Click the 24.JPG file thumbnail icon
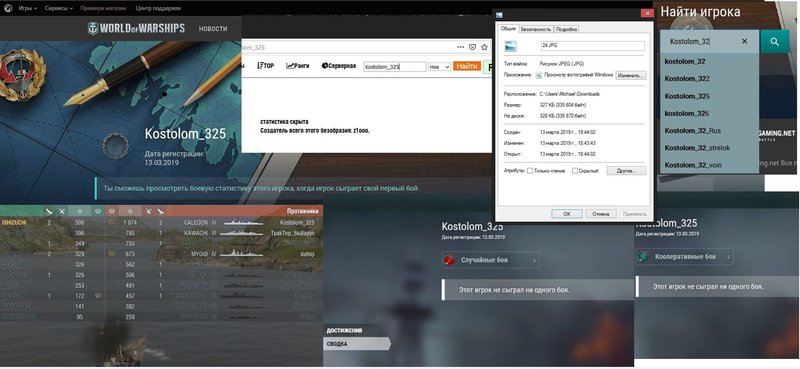This screenshot has height=369, width=800. (x=510, y=46)
